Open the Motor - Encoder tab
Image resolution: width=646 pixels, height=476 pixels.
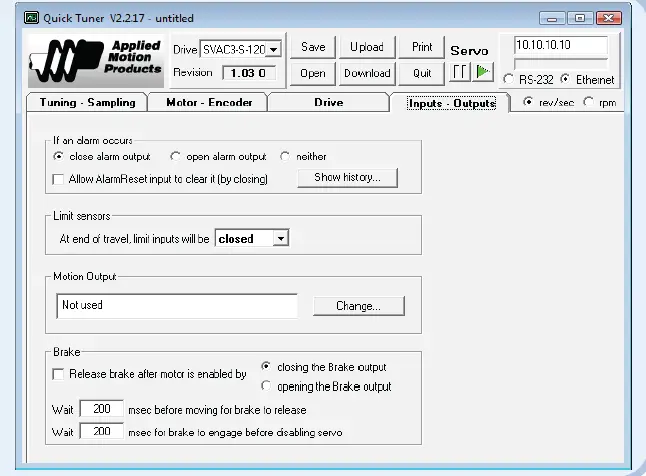[x=209, y=102]
